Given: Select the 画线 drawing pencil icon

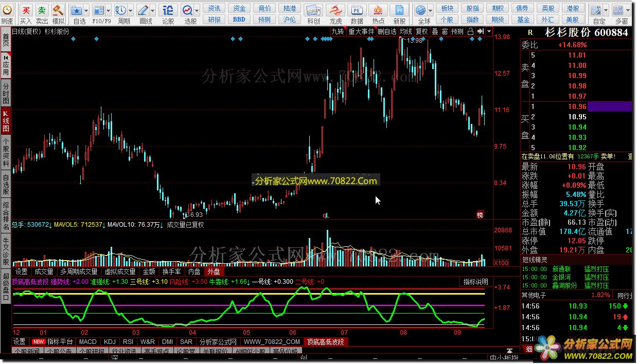Looking at the screenshot, I should point(143,10).
